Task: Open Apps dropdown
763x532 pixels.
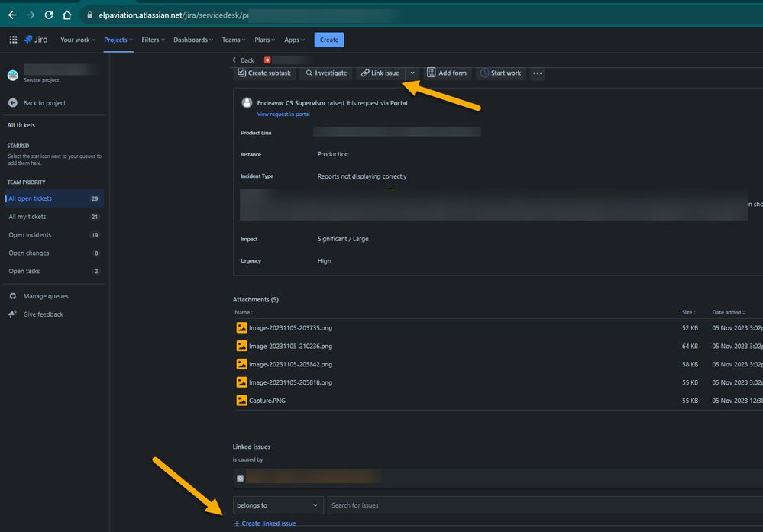Action: click(294, 40)
